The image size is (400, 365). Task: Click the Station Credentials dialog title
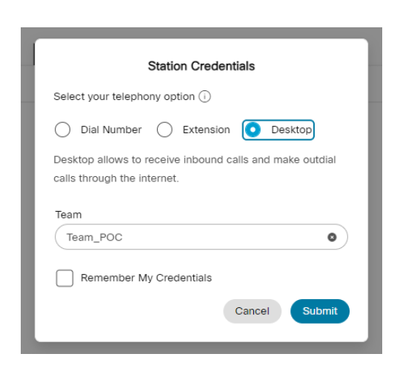tap(201, 66)
